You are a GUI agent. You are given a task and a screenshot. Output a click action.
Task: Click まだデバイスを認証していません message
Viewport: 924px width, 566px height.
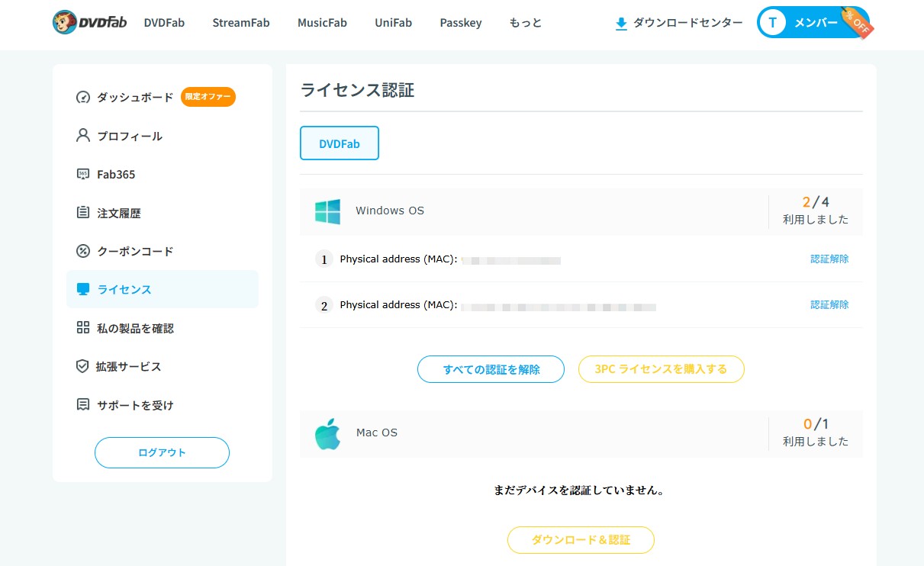(581, 490)
